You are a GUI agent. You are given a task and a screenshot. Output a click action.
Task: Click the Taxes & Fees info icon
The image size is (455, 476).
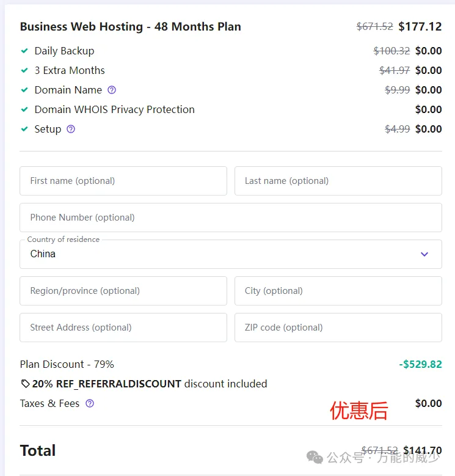click(x=90, y=403)
